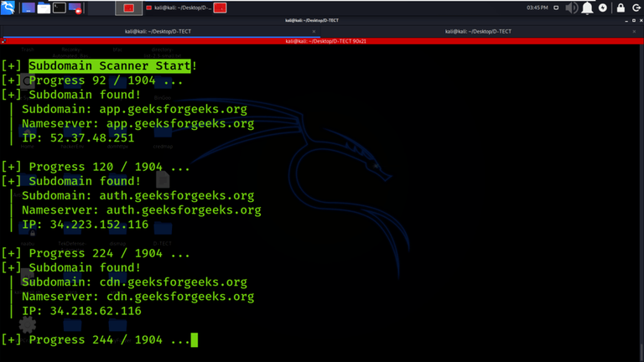Click the show desktop panel icon
The image size is (644, 362).
click(x=28, y=8)
